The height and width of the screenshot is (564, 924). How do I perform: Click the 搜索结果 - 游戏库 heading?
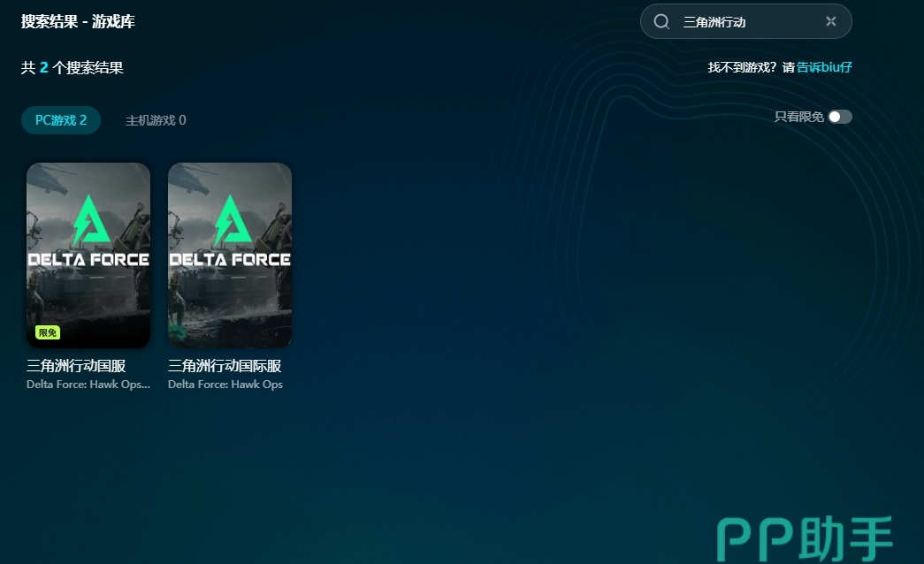78,22
